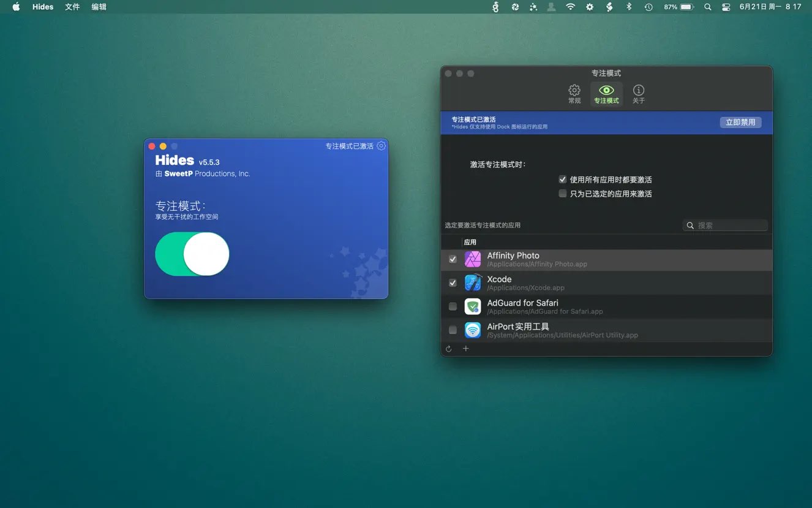Open Control Center in menu bar

pos(726,7)
